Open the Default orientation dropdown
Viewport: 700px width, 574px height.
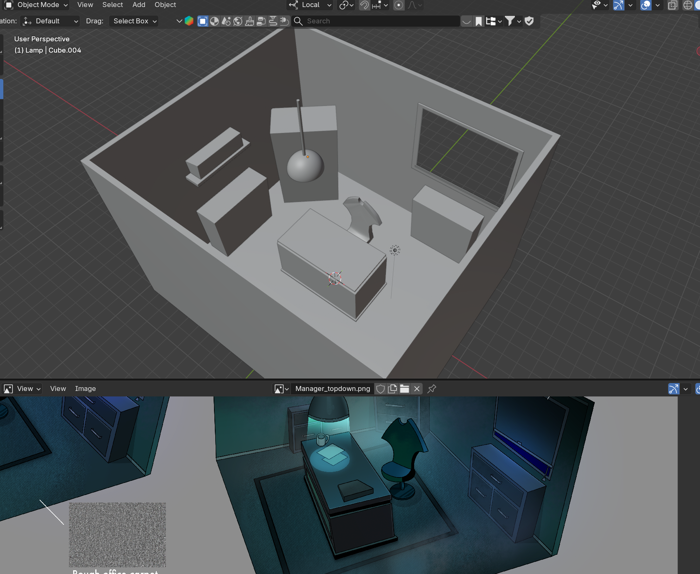[50, 21]
